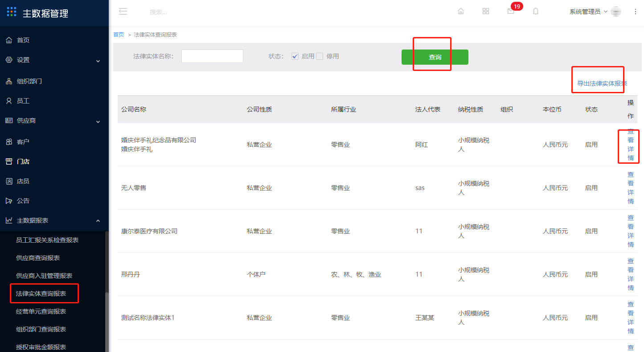Screen dimensions: 644x352
Task: Collapse the 主数据报表 menu chevron
Action: click(98, 221)
